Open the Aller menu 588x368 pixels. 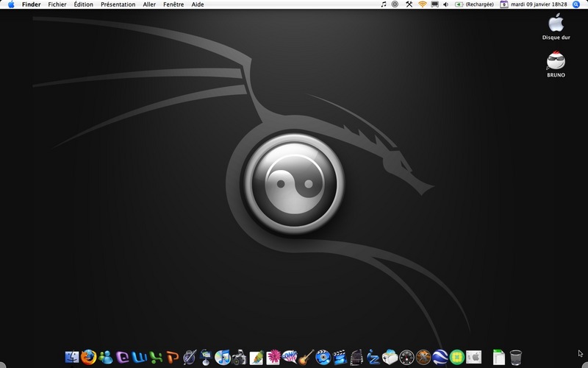[x=149, y=4]
